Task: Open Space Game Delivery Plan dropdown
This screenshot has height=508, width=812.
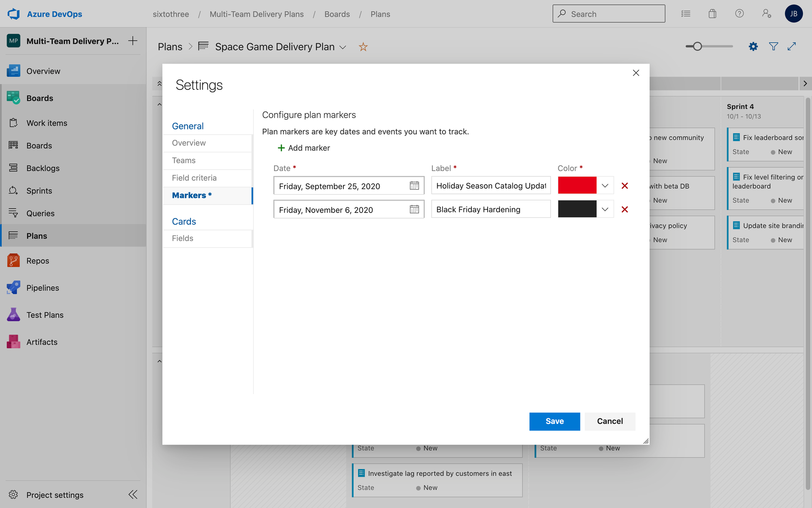Action: click(343, 48)
